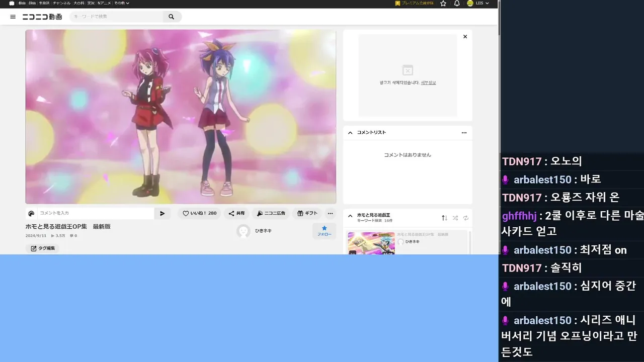The width and height of the screenshot is (644, 362).
Task: Expand the その他 dropdown
Action: 122,3
